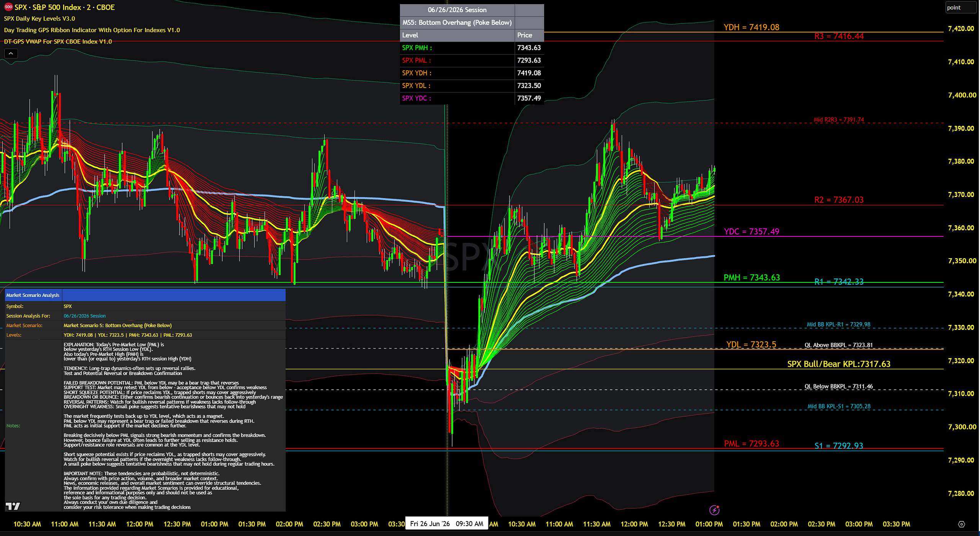Click the 7,370.00 price scale label
This screenshot has height=536, width=980.
pos(961,195)
